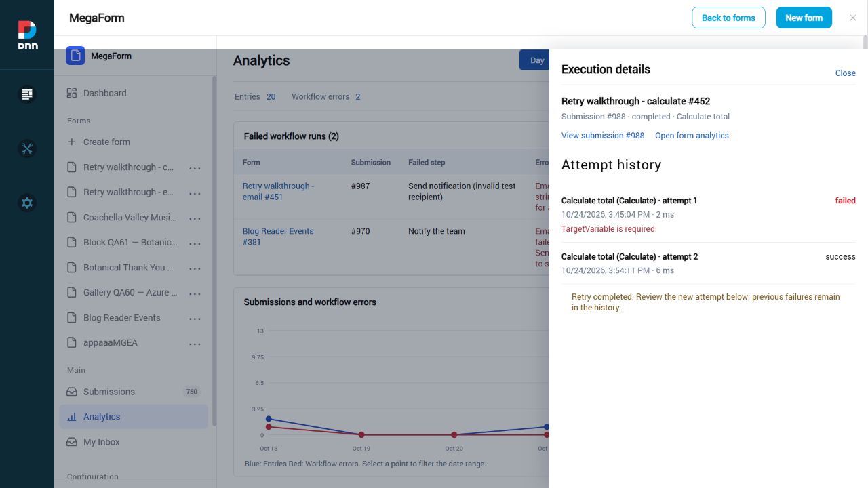Expand options for Coachella Valley Musi... form
Viewport: 868px width, 488px height.
coord(195,218)
